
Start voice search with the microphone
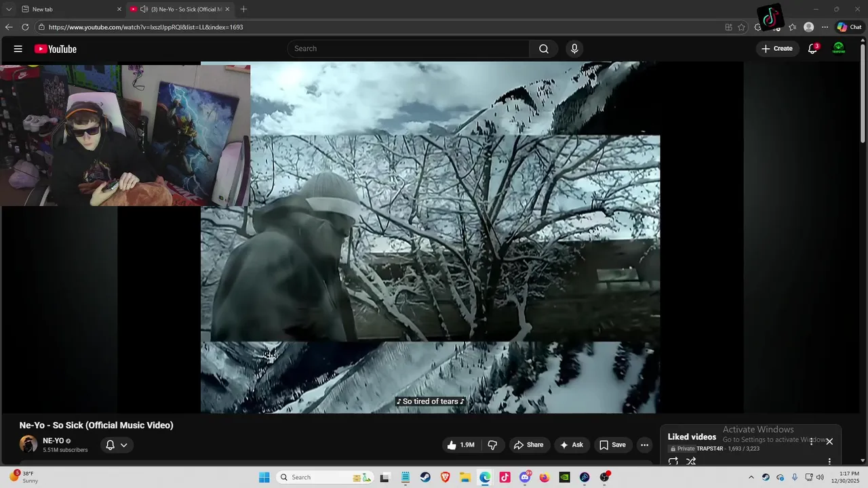pyautogui.click(x=574, y=49)
